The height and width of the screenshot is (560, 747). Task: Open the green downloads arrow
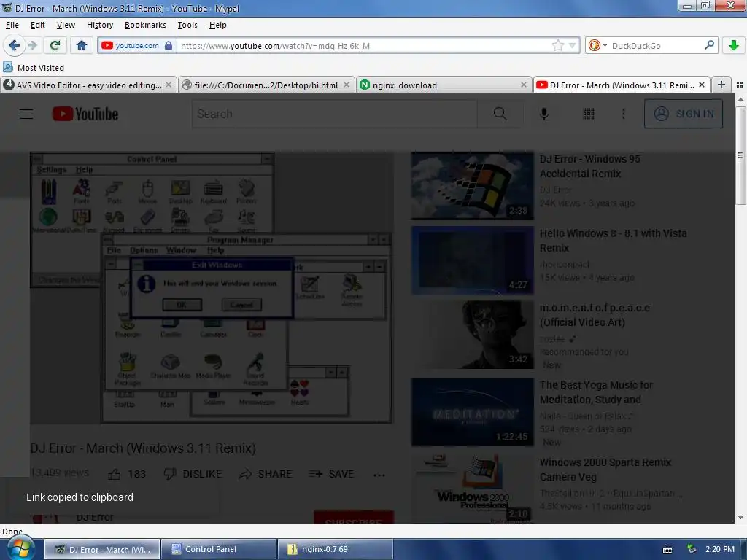(734, 45)
